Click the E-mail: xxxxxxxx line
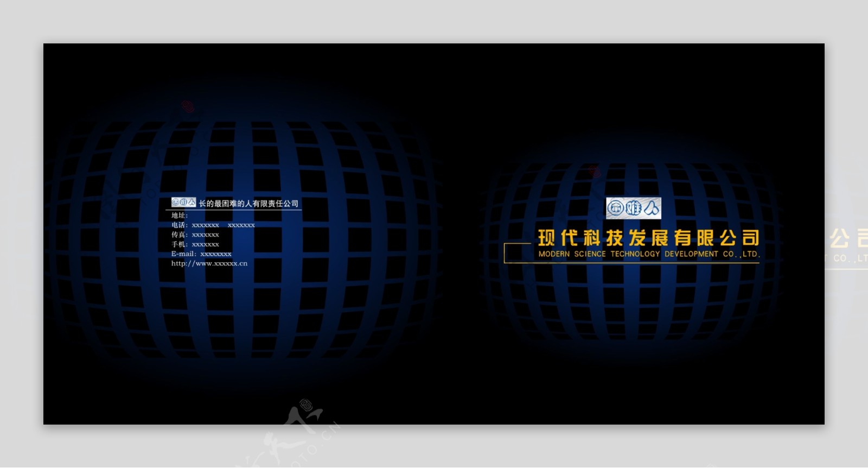 point(201,254)
